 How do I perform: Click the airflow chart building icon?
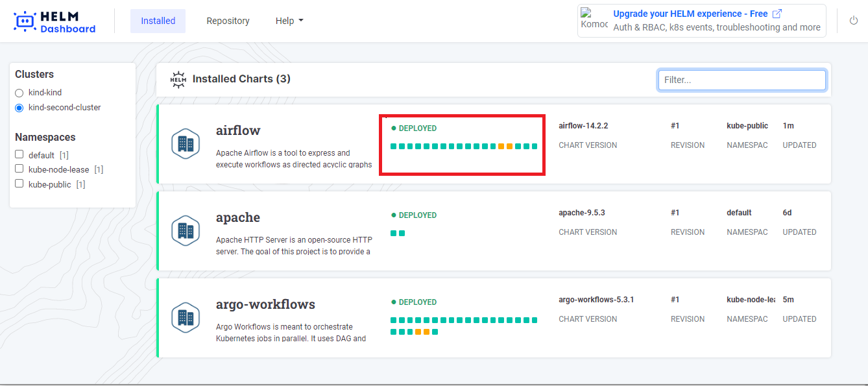click(186, 144)
